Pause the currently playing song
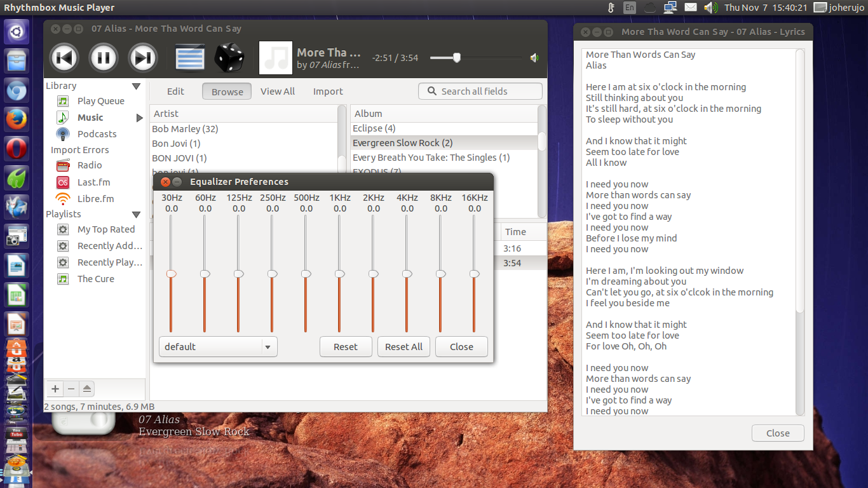Viewport: 868px width, 488px height. [x=103, y=57]
